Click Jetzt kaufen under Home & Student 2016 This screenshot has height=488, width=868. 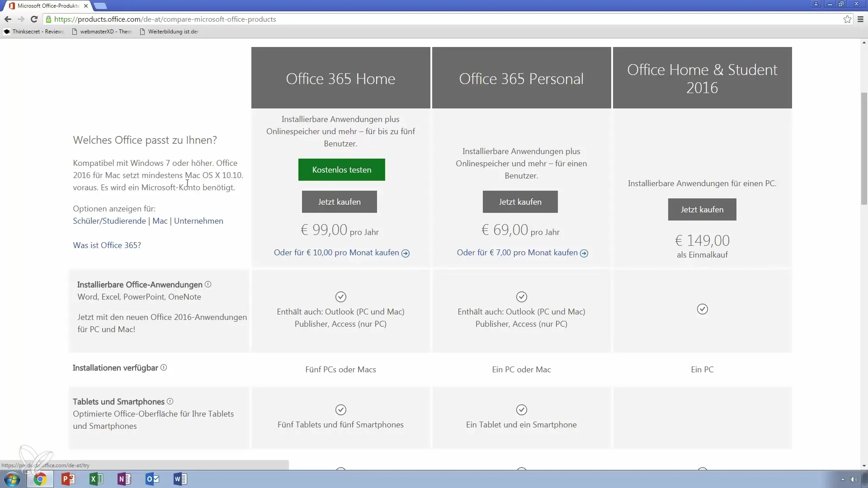tap(702, 209)
